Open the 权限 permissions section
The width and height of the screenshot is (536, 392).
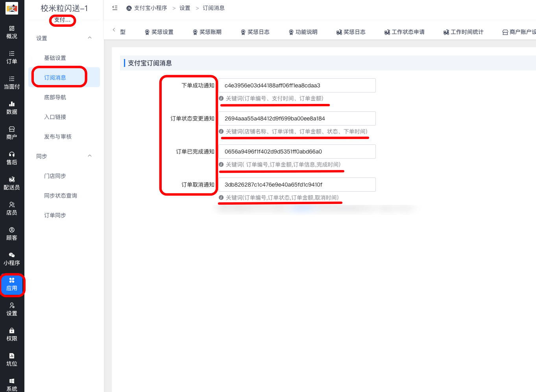(x=12, y=334)
